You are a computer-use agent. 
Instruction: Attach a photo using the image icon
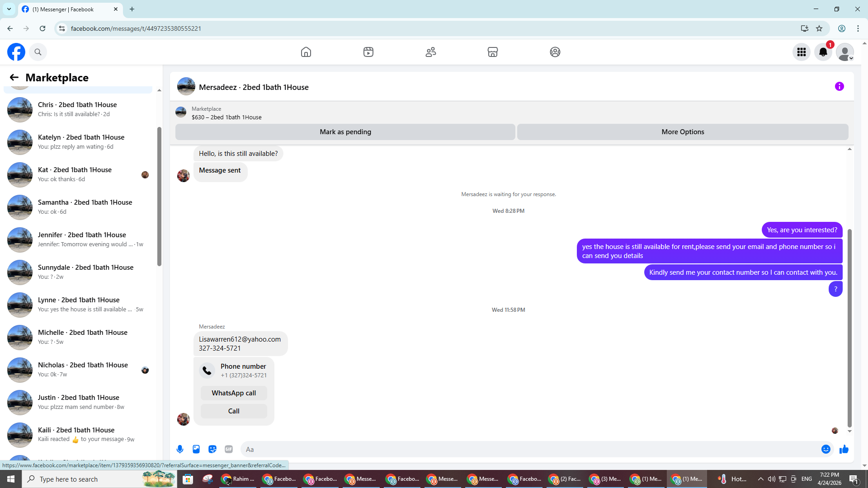[x=196, y=449]
